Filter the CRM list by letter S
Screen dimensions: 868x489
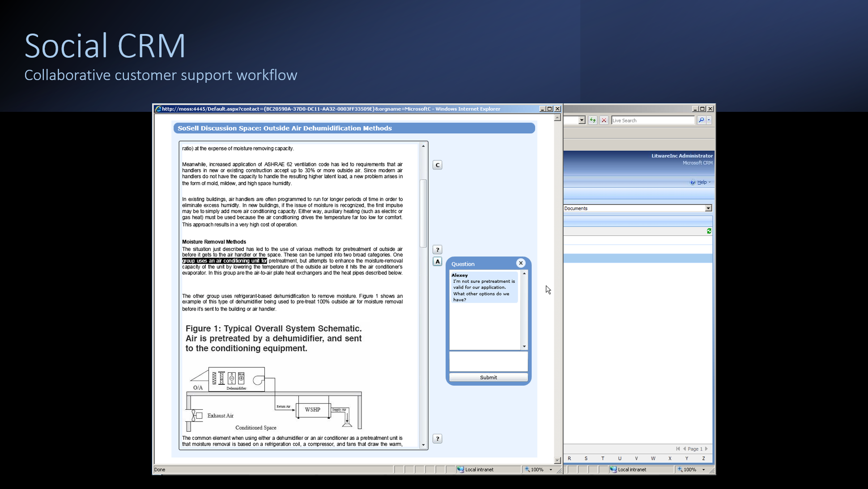point(586,459)
